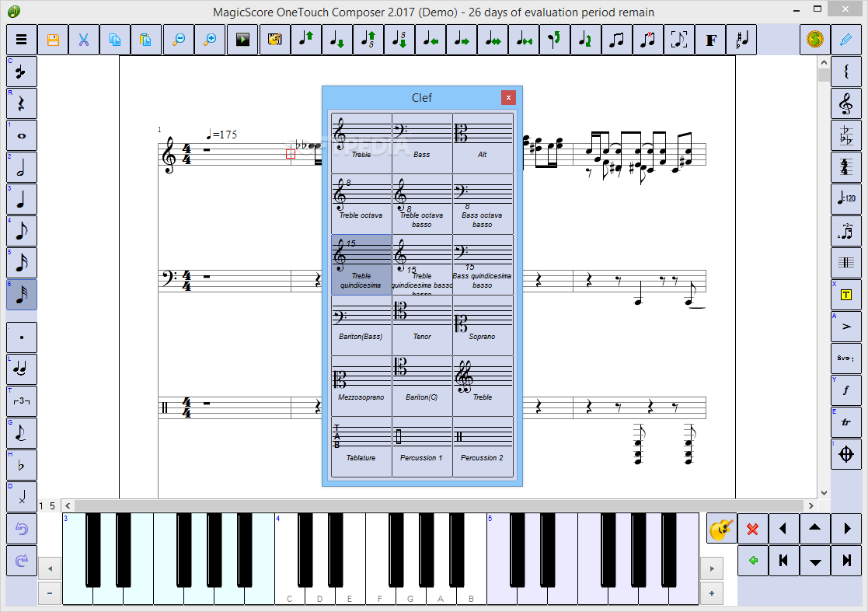Pick Tablature clef option
This screenshot has height=612, width=868.
(361, 447)
